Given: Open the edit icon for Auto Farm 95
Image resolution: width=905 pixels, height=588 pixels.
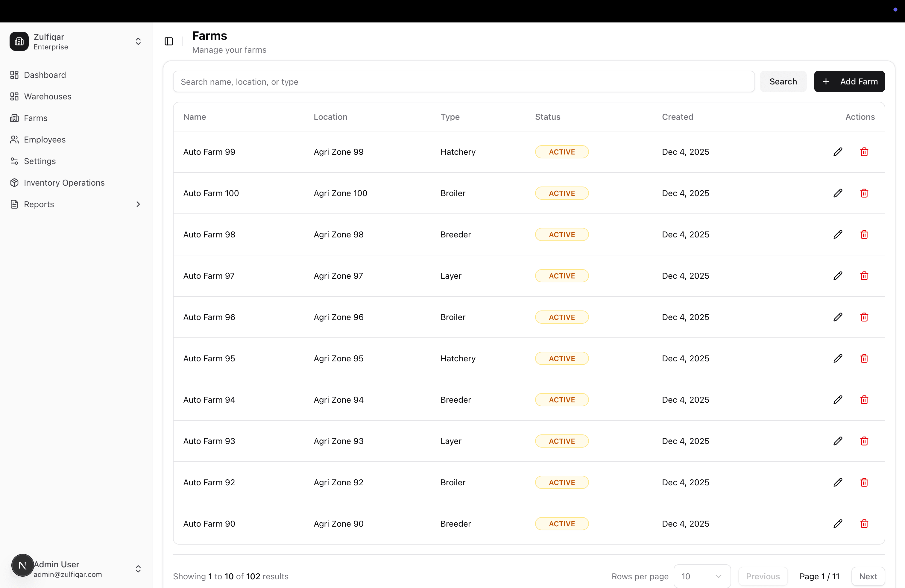Looking at the screenshot, I should pyautogui.click(x=838, y=358).
